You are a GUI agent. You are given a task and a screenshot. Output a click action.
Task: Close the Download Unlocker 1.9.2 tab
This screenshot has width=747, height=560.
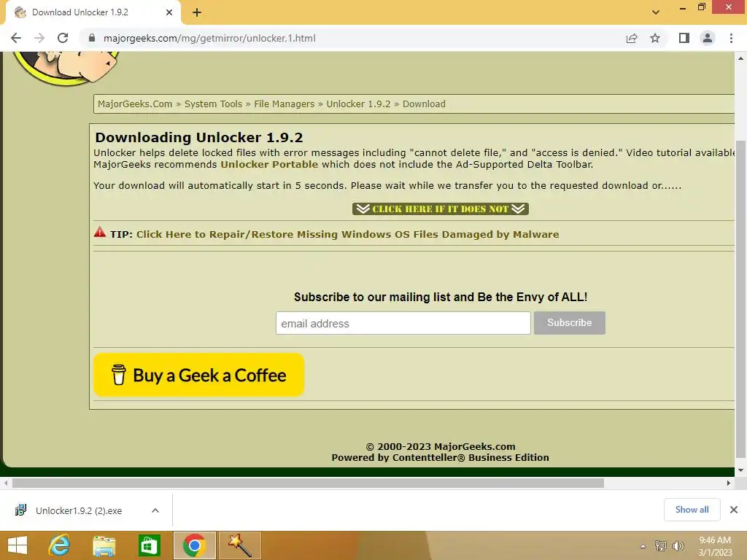point(169,12)
